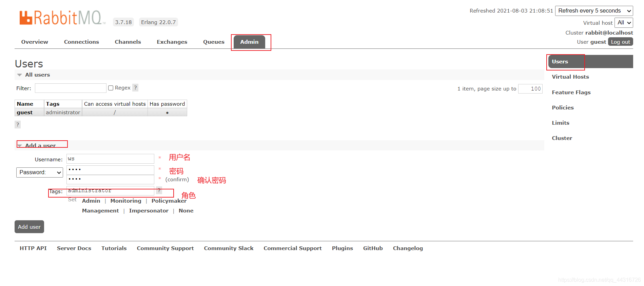Open the Password type dropdown
This screenshot has width=644, height=286.
[x=40, y=172]
